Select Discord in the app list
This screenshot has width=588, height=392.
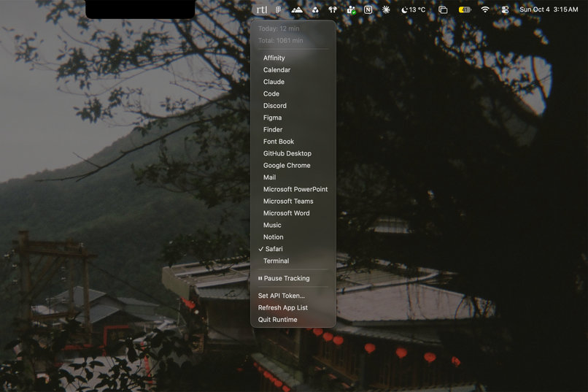point(293,106)
